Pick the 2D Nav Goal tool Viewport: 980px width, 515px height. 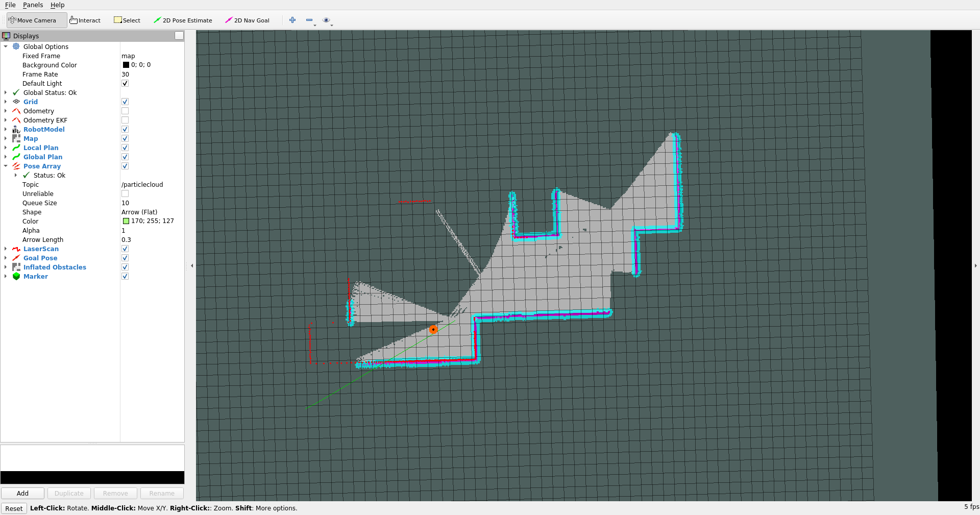pos(247,20)
